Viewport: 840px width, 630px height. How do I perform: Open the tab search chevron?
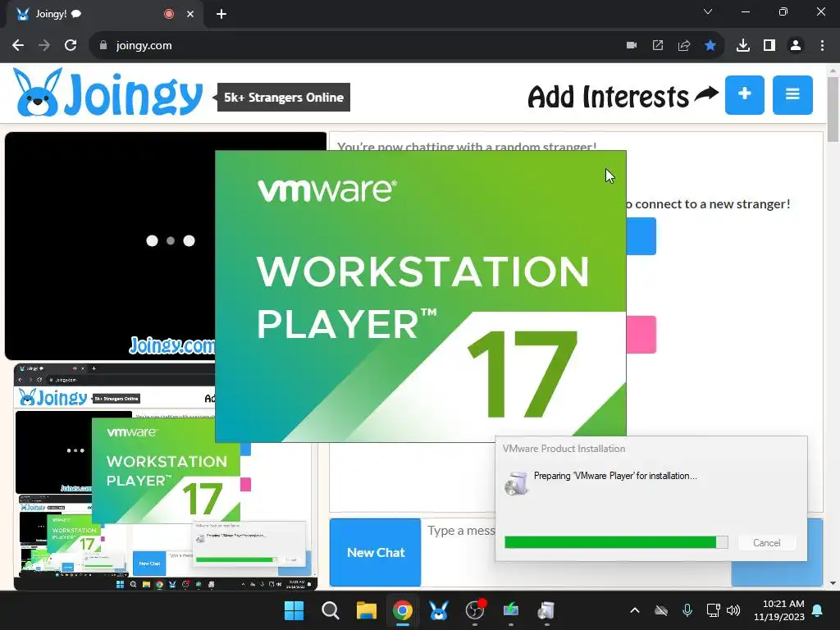coord(708,11)
